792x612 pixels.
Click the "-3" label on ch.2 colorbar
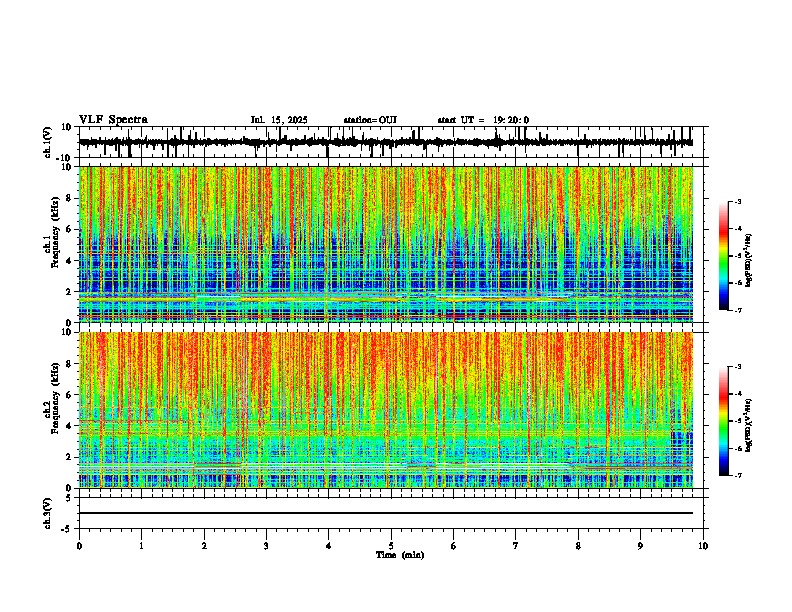tap(737, 367)
